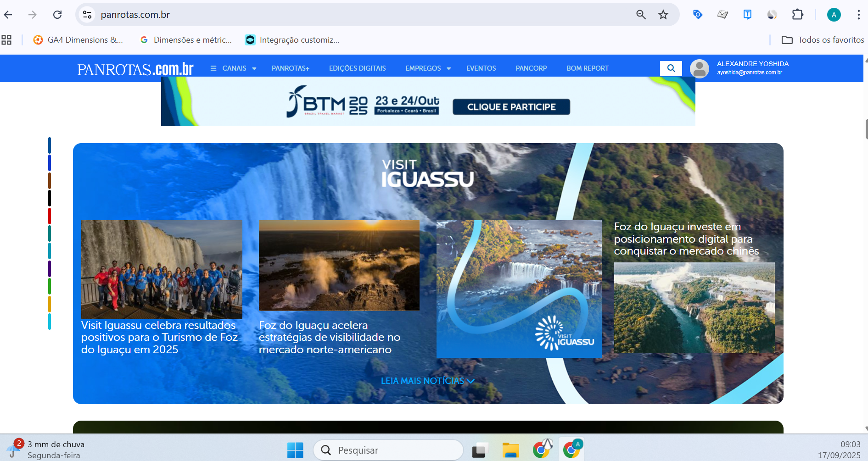Click the red color bar in the sidebar
Viewport: 868px width, 461px height.
click(50, 216)
